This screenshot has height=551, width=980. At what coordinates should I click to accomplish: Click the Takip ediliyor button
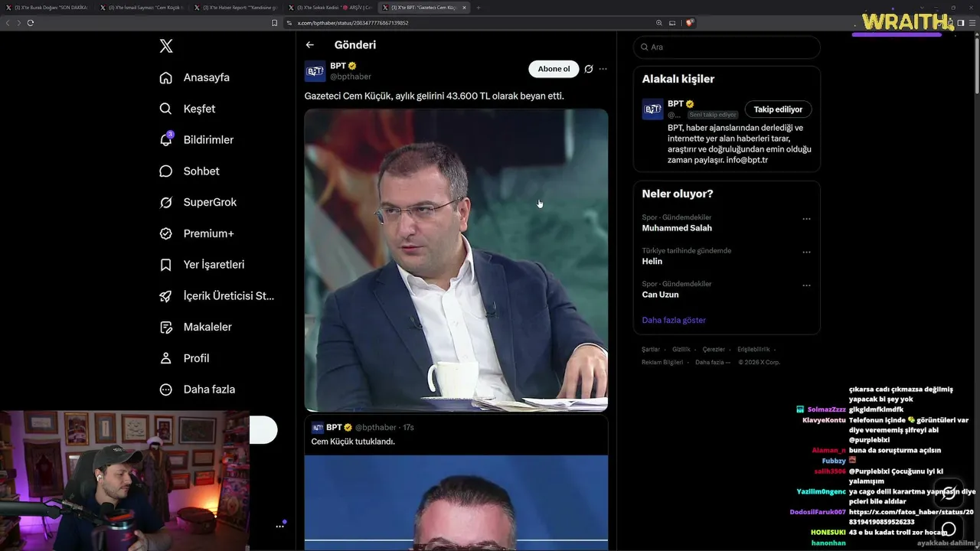click(x=779, y=109)
